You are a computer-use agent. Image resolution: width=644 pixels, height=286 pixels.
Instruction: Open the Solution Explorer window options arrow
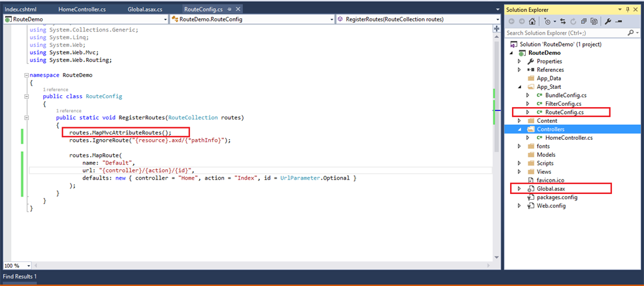tap(620, 9)
